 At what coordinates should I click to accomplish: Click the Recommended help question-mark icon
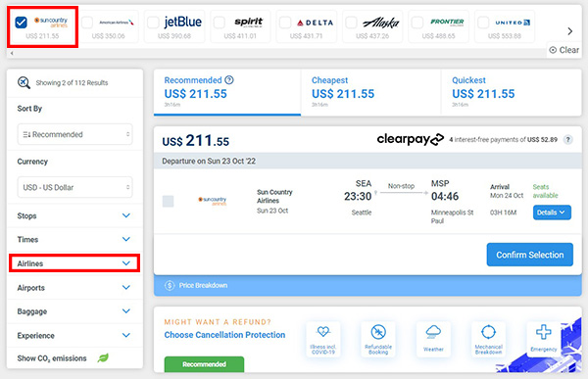tap(229, 80)
